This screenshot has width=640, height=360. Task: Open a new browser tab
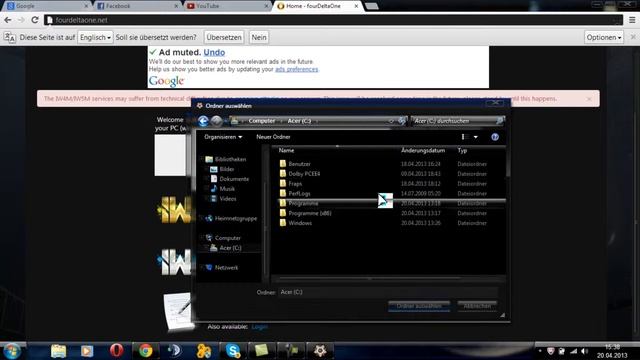coord(371,6)
